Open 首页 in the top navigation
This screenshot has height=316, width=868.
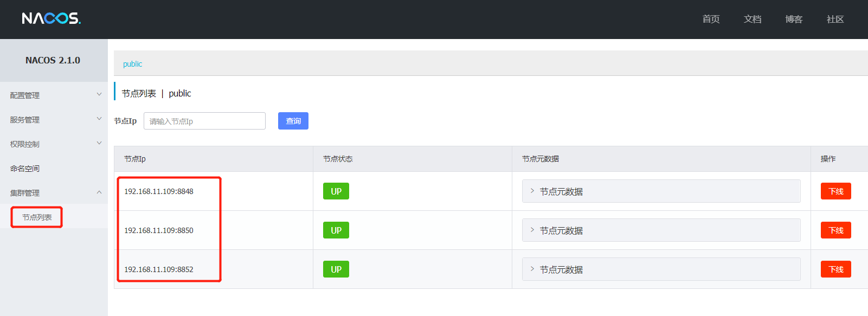(711, 19)
